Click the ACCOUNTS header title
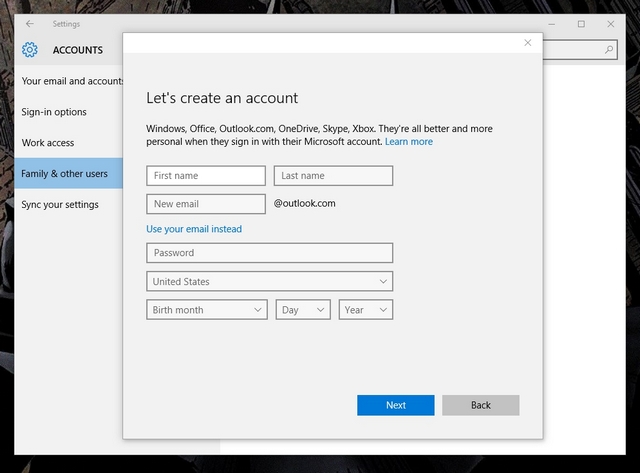Screen dimensions: 640x473 (78, 50)
